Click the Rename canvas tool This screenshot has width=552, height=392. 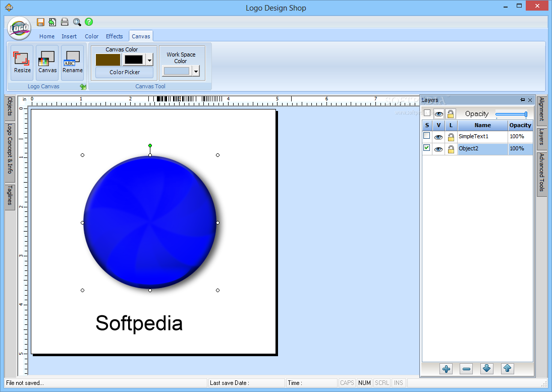point(73,63)
